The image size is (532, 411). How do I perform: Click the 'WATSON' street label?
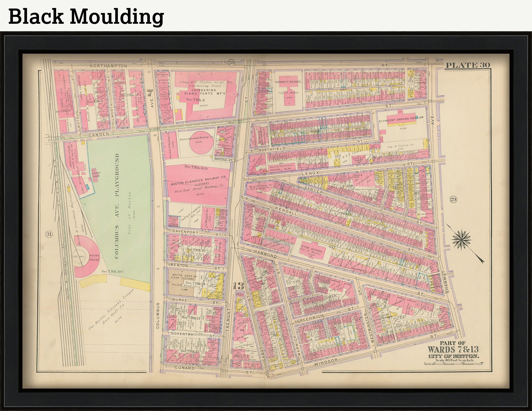78,119
